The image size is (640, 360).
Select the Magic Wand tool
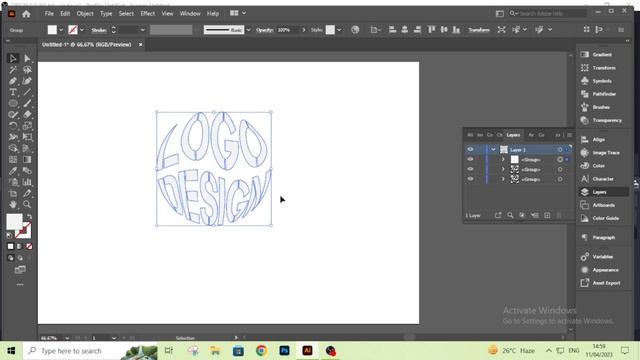pyautogui.click(x=13, y=70)
